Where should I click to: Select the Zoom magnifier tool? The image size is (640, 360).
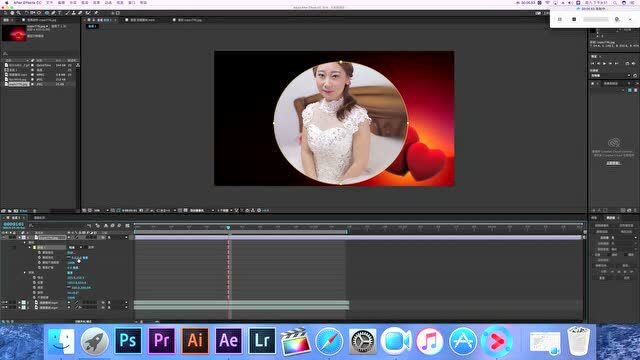(x=18, y=13)
